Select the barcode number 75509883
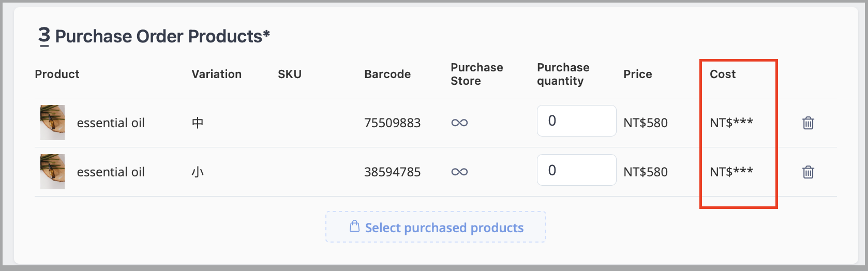Viewport: 868px width, 271px height. pyautogui.click(x=392, y=123)
